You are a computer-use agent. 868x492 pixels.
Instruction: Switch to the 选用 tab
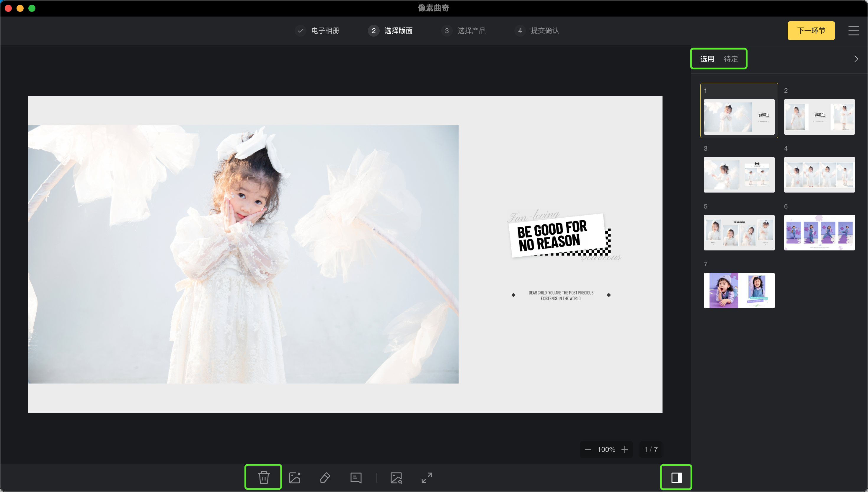click(707, 59)
